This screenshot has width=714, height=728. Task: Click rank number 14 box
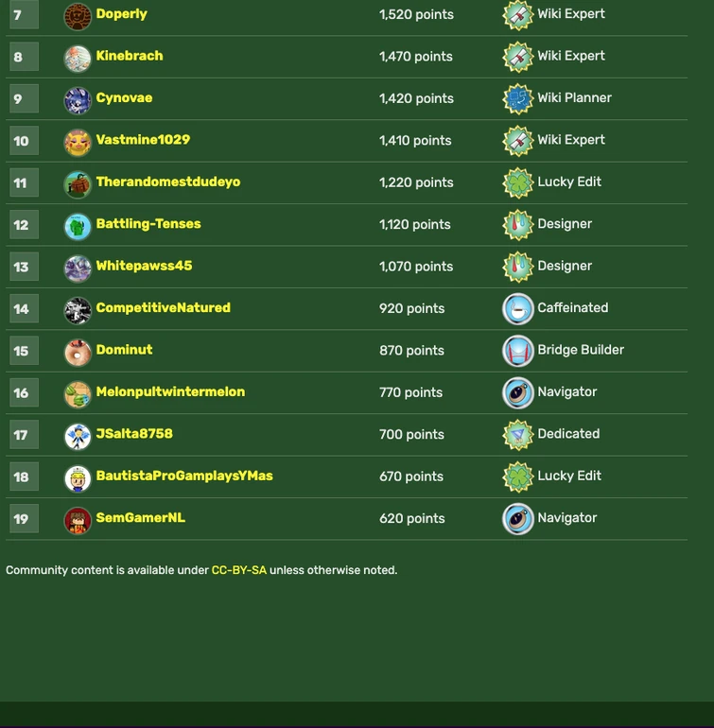[x=22, y=309]
